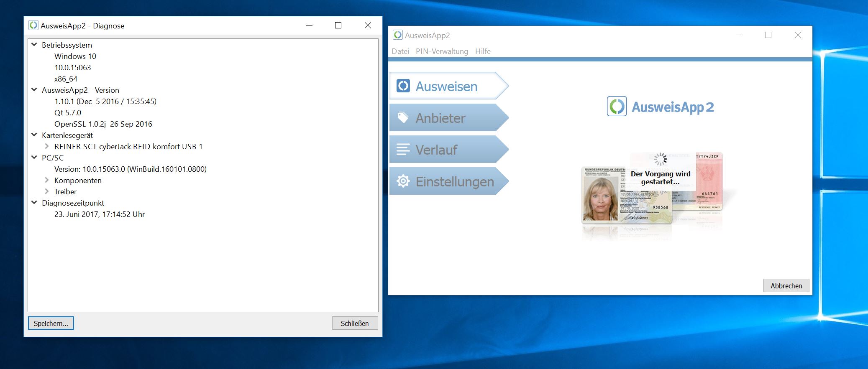This screenshot has width=868, height=369.
Task: Collapse the AusweisApp2 - Version node
Action: coord(34,89)
